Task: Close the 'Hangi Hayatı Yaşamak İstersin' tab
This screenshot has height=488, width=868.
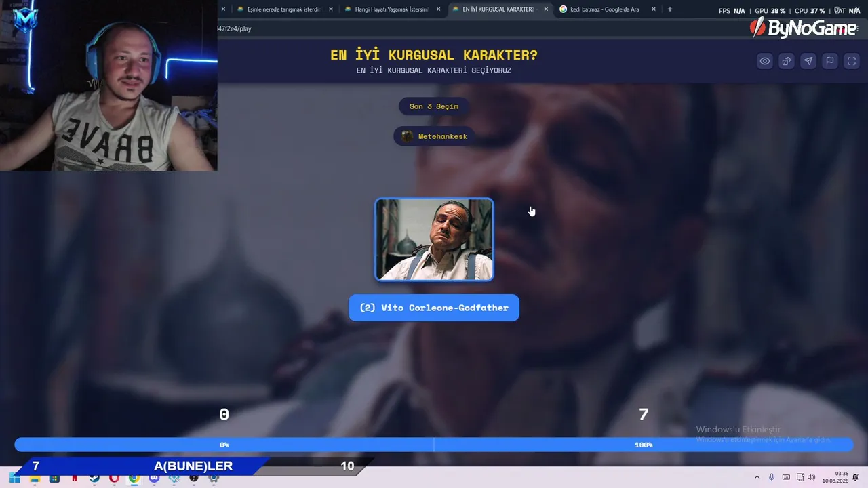Action: click(439, 9)
